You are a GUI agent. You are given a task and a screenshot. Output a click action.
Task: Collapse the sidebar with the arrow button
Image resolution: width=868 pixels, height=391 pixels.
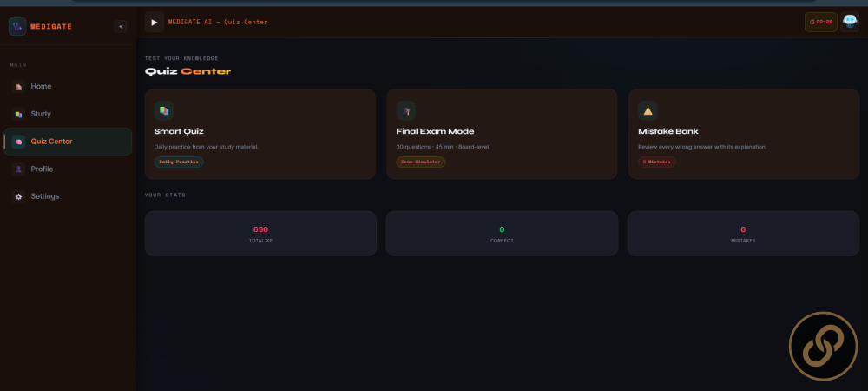(x=121, y=27)
